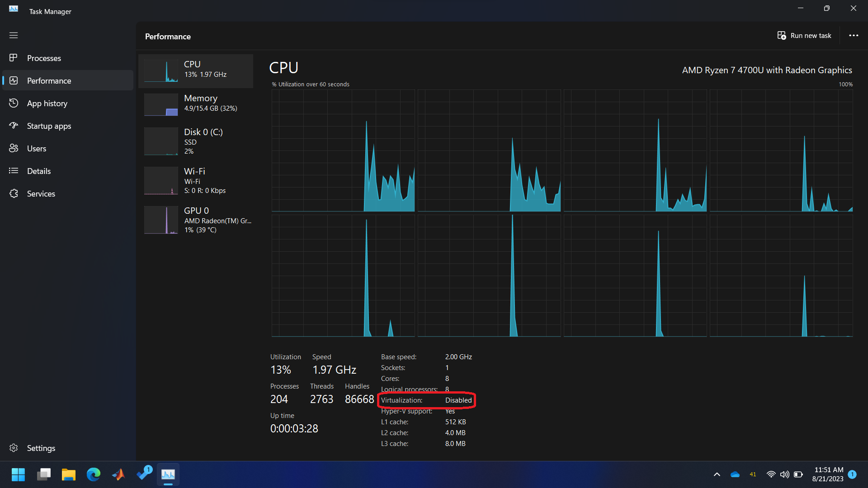
Task: Open date and time notification panel
Action: click(828, 474)
